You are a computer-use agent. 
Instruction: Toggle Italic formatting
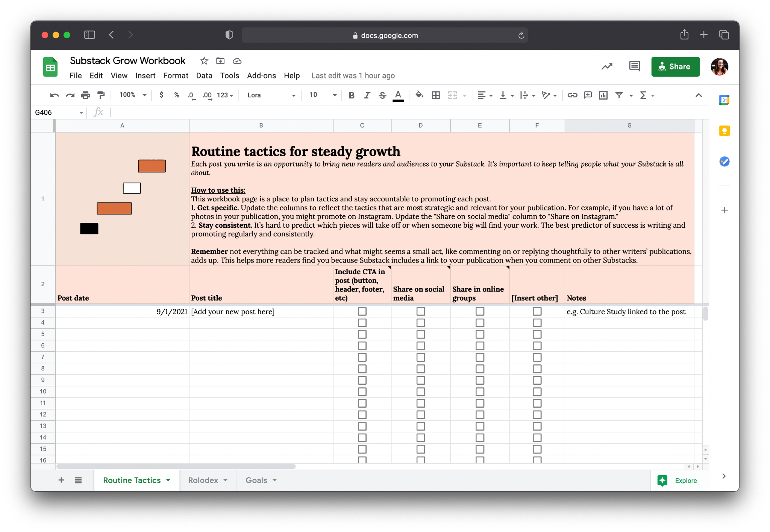(367, 95)
